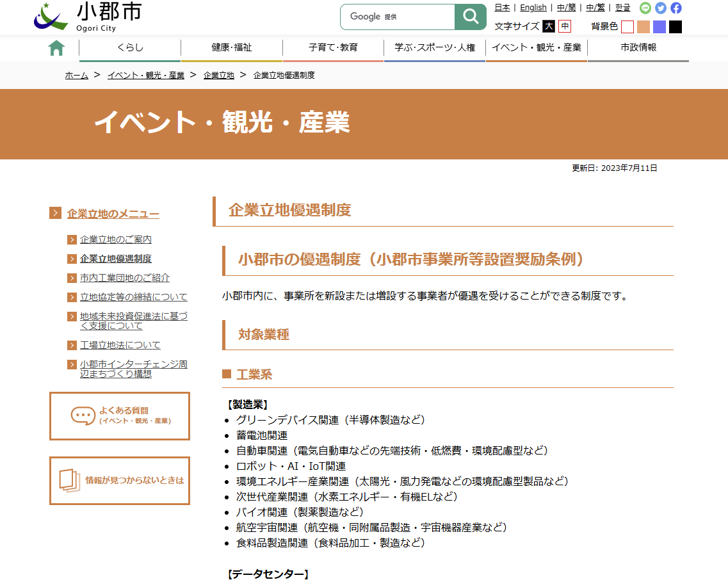The width and height of the screenshot is (728, 580).
Task: Click the green search magnifier button
Action: (x=471, y=17)
